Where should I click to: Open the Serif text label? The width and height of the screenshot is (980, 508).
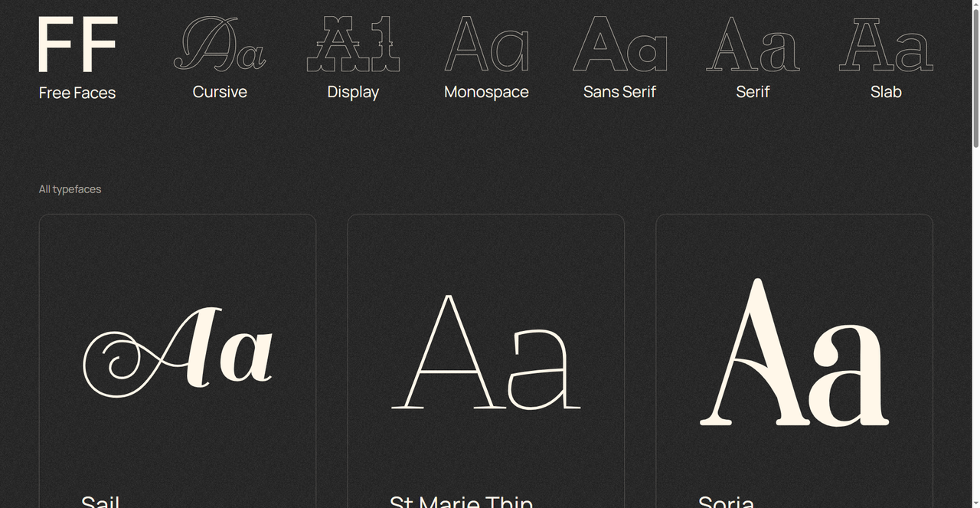coord(753,92)
